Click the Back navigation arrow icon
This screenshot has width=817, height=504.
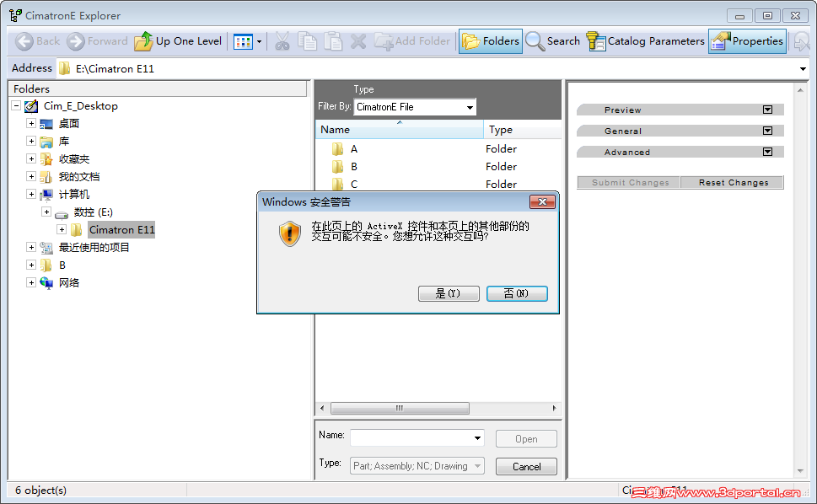(24, 41)
